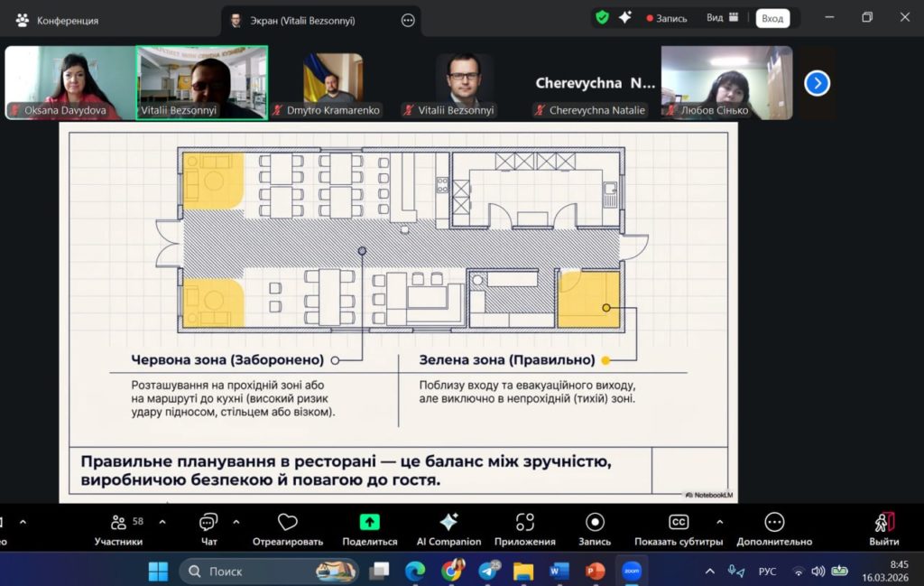Toggle Показать субтитры closed captions
The height and width of the screenshot is (586, 924).
click(679, 523)
